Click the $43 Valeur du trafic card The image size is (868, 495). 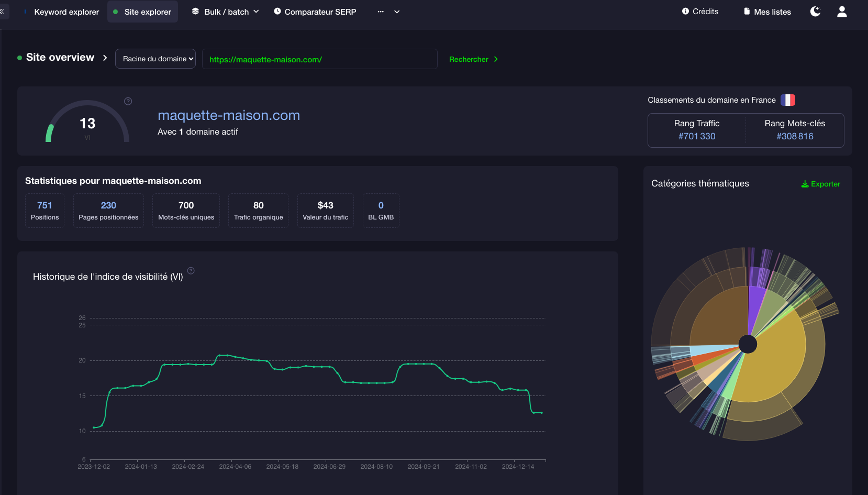(x=326, y=211)
